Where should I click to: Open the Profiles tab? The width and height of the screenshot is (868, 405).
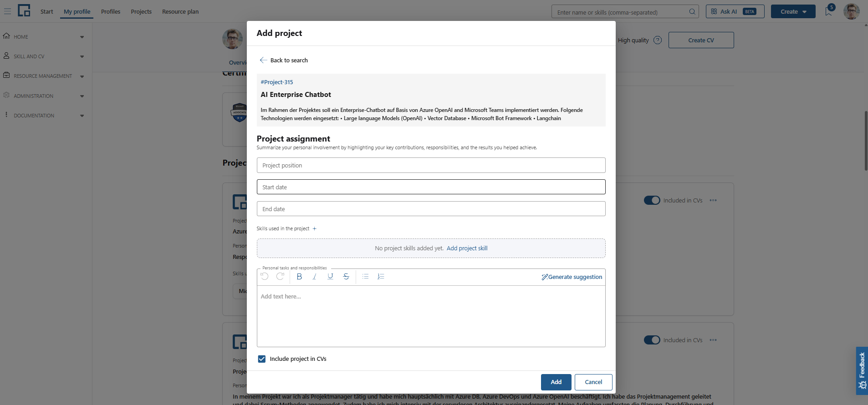pos(111,12)
